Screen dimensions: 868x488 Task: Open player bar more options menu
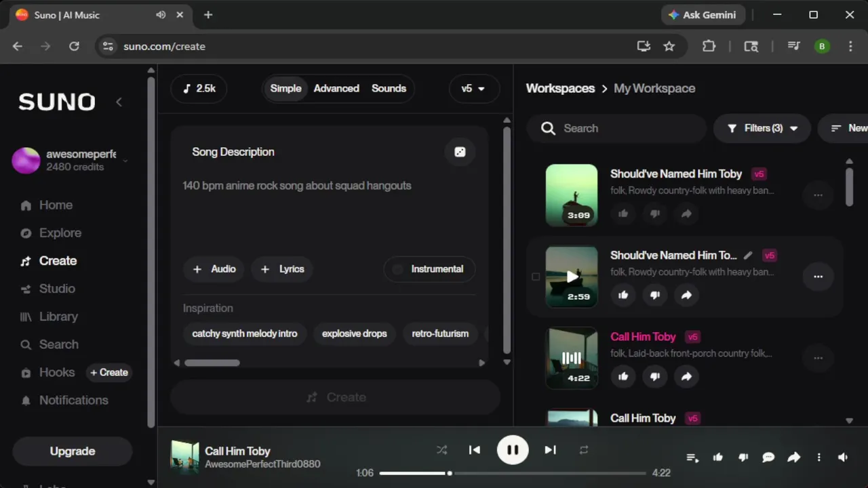pyautogui.click(x=818, y=457)
